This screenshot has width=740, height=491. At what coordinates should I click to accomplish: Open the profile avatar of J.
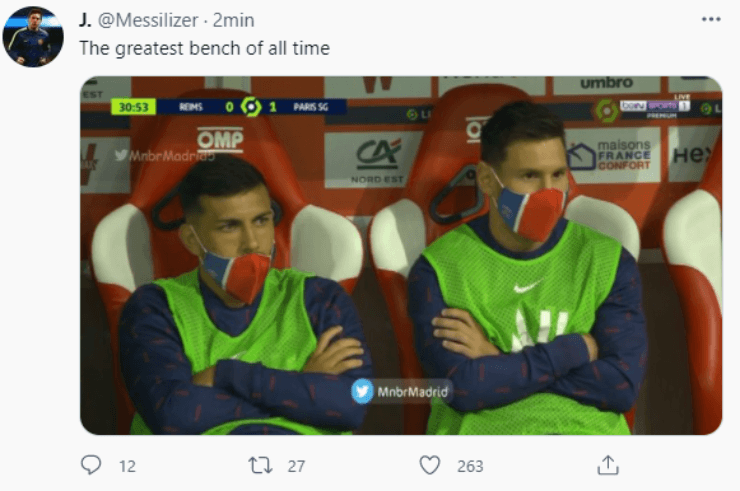click(x=33, y=37)
